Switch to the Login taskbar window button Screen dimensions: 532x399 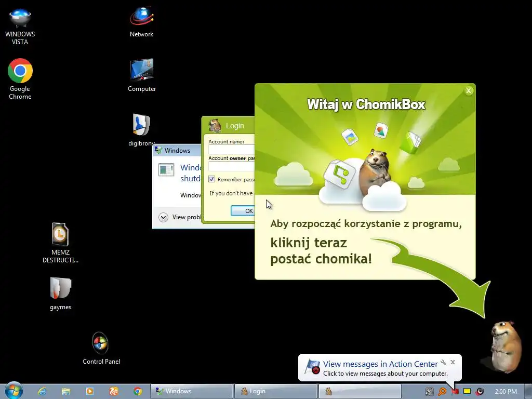[x=275, y=391]
